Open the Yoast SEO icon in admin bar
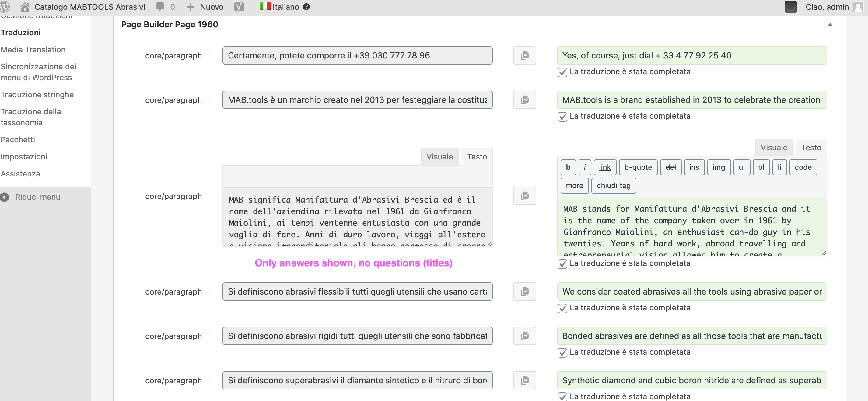 point(239,7)
